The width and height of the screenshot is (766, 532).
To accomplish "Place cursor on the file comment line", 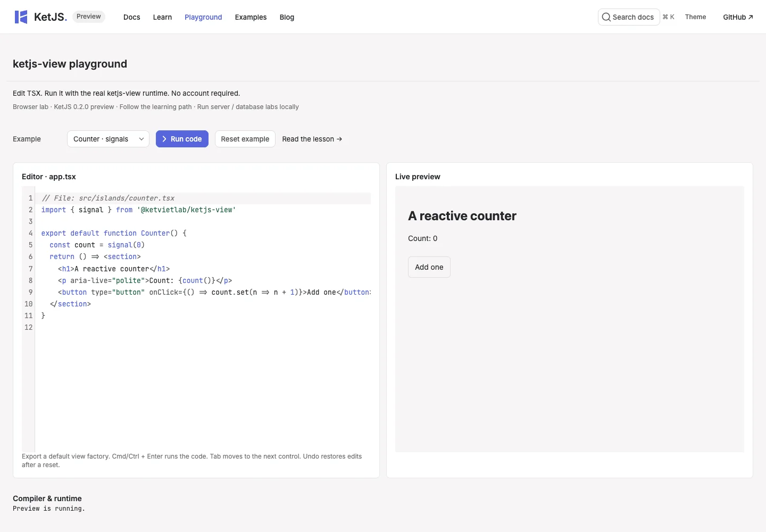I will tap(108, 198).
